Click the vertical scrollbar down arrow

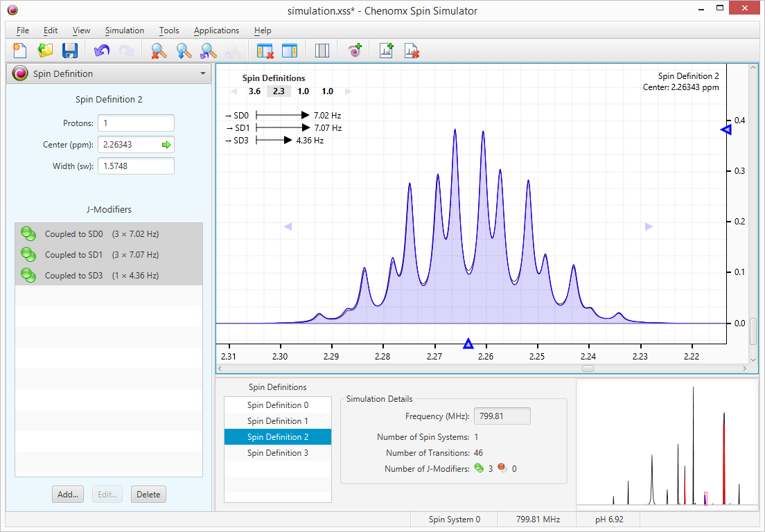(753, 360)
